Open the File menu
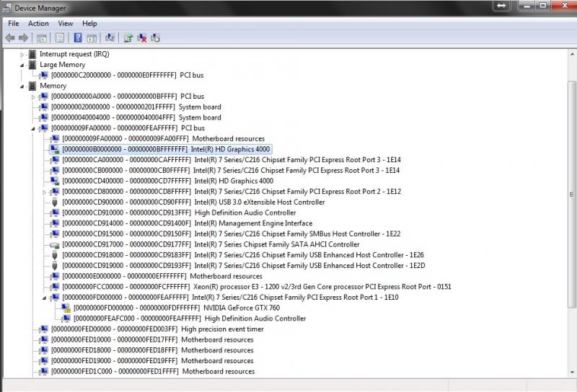This screenshot has height=392, width=577. (x=13, y=23)
